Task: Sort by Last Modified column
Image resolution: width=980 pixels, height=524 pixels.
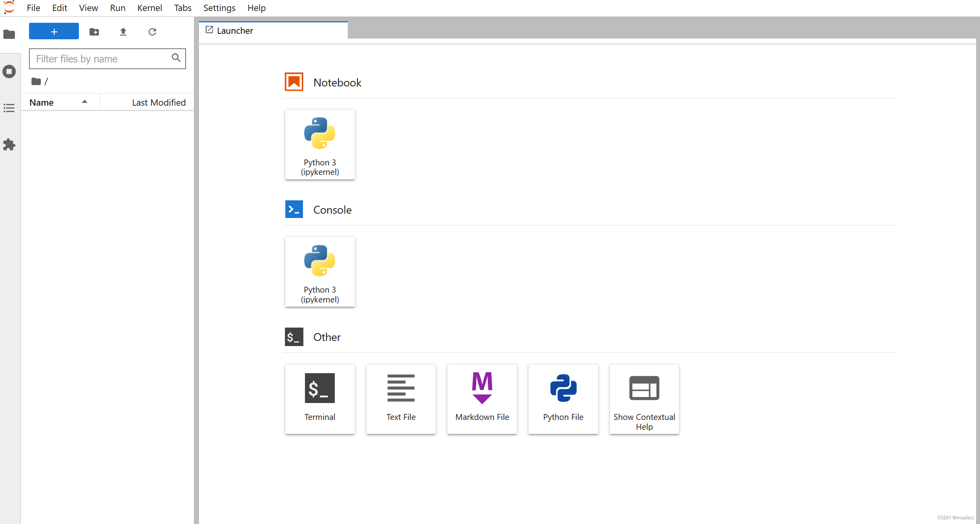Action: 158,103
